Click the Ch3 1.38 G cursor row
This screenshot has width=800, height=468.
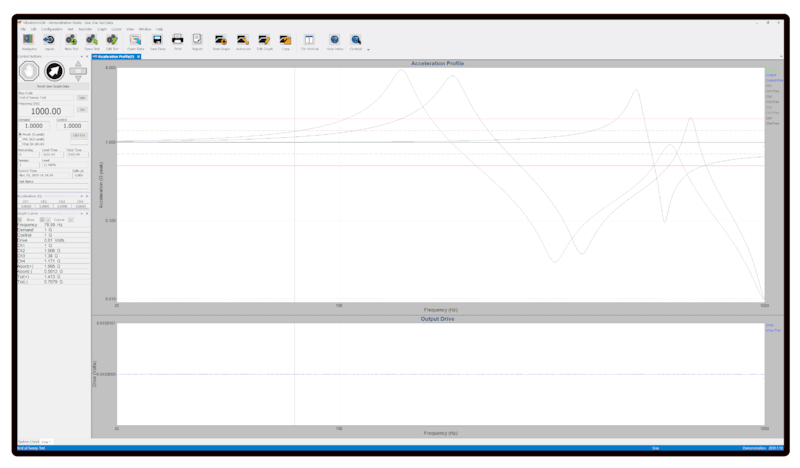[53, 256]
